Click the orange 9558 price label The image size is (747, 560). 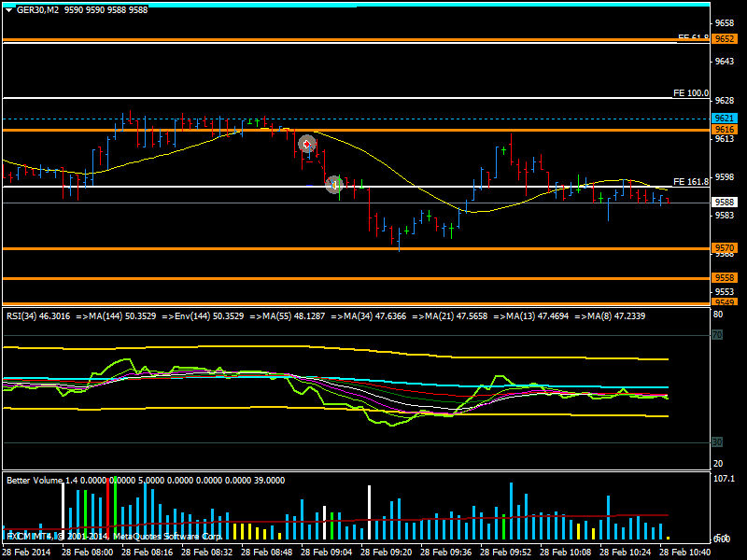724,278
